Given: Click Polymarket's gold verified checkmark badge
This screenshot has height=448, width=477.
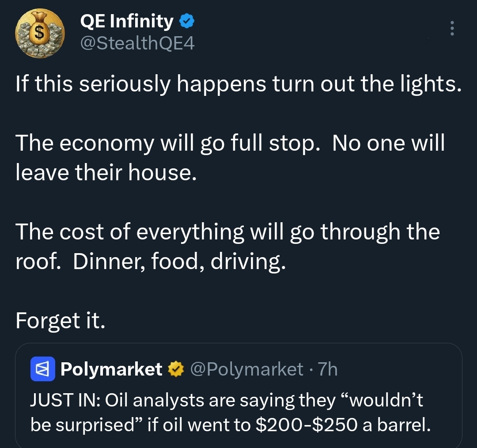Looking at the screenshot, I should (x=176, y=369).
